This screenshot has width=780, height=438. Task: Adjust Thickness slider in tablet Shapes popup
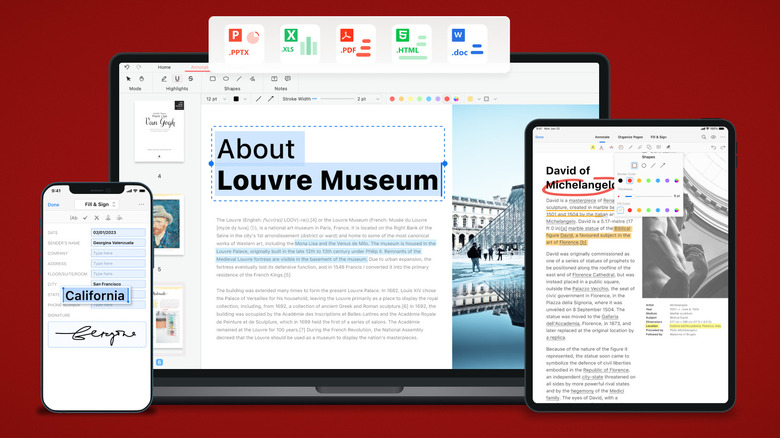coord(647,196)
